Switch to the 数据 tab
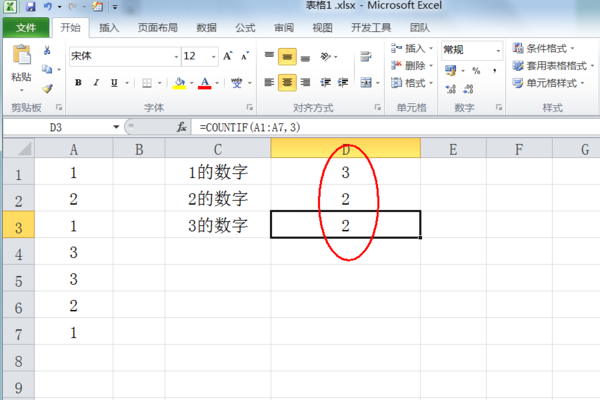 coord(207,28)
